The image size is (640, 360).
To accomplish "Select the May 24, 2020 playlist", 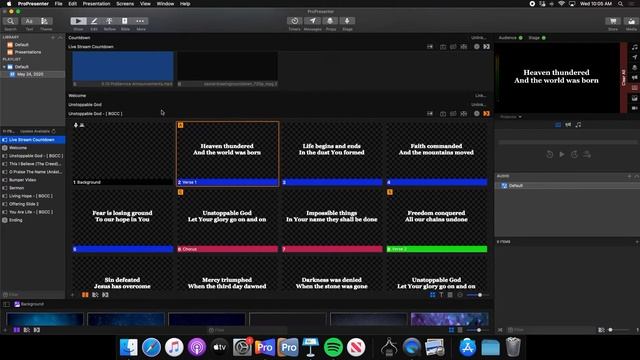I will [30, 74].
